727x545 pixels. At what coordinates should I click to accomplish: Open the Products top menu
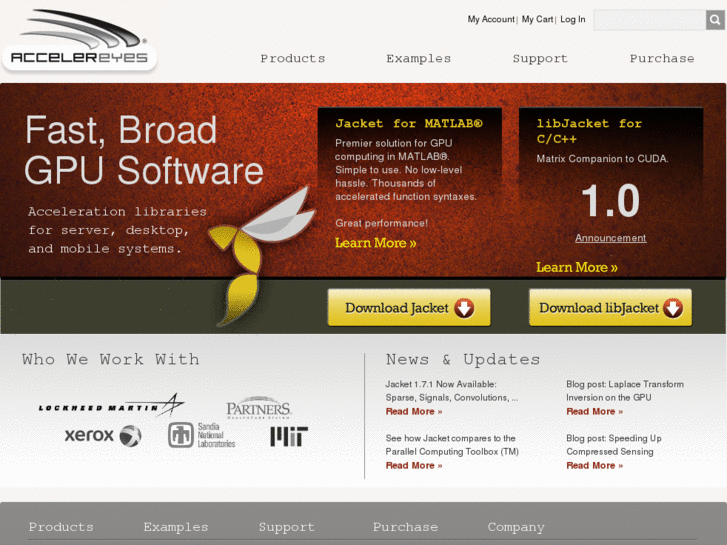pyautogui.click(x=293, y=58)
